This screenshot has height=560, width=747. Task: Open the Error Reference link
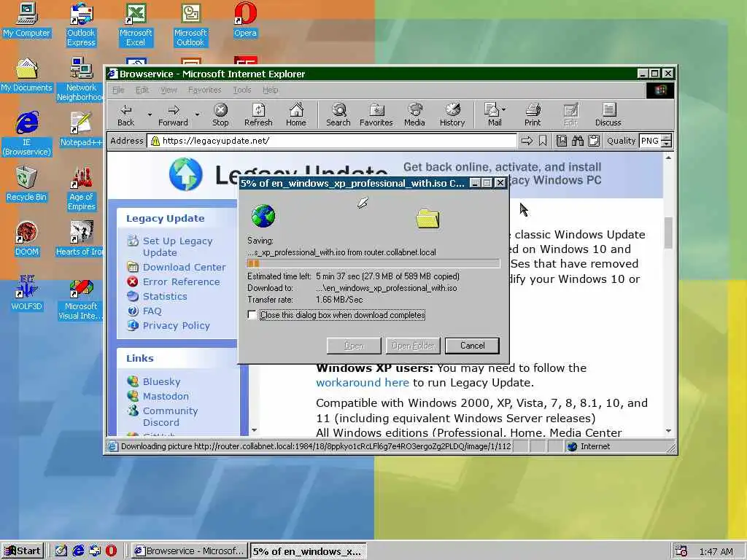[x=181, y=282]
